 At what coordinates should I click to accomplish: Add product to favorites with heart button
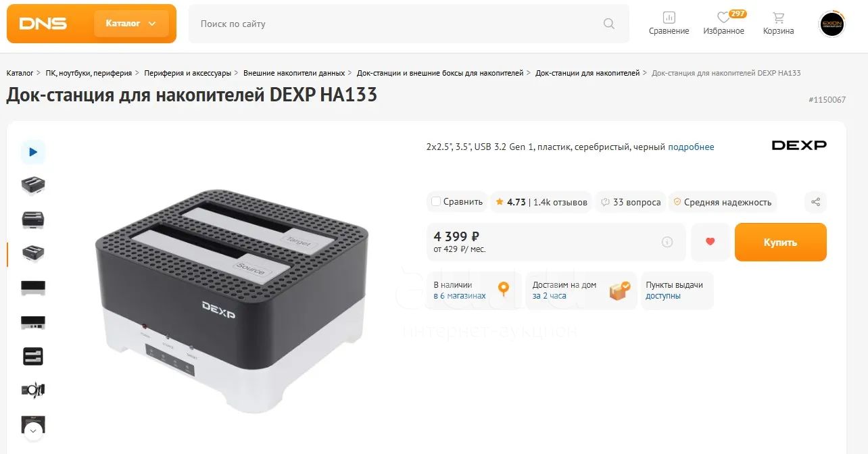(x=710, y=242)
